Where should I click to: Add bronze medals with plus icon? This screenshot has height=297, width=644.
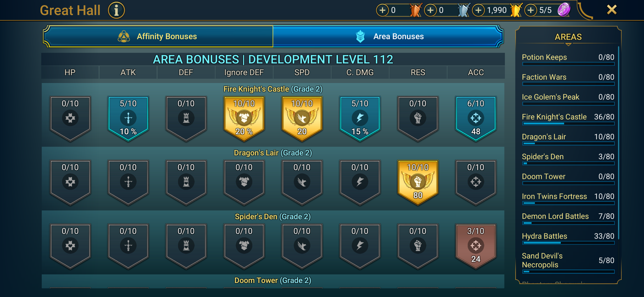point(382,10)
